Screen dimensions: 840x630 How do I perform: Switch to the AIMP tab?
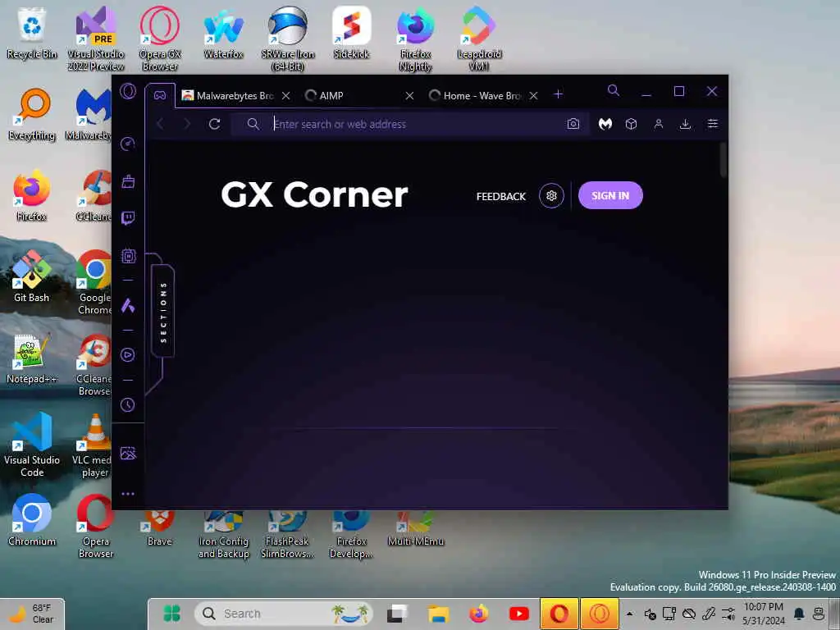click(354, 96)
